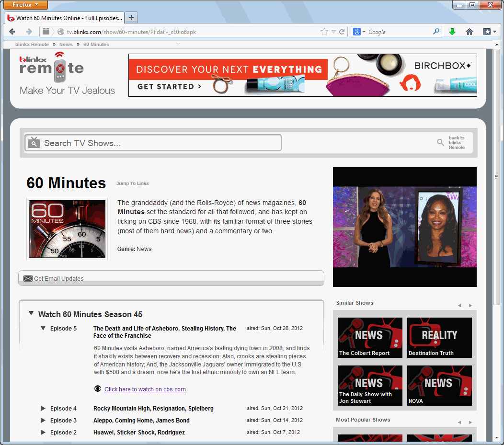This screenshot has height=445, width=504.
Task: Click the Make Your TV Jealous tagline
Action: coord(67,91)
